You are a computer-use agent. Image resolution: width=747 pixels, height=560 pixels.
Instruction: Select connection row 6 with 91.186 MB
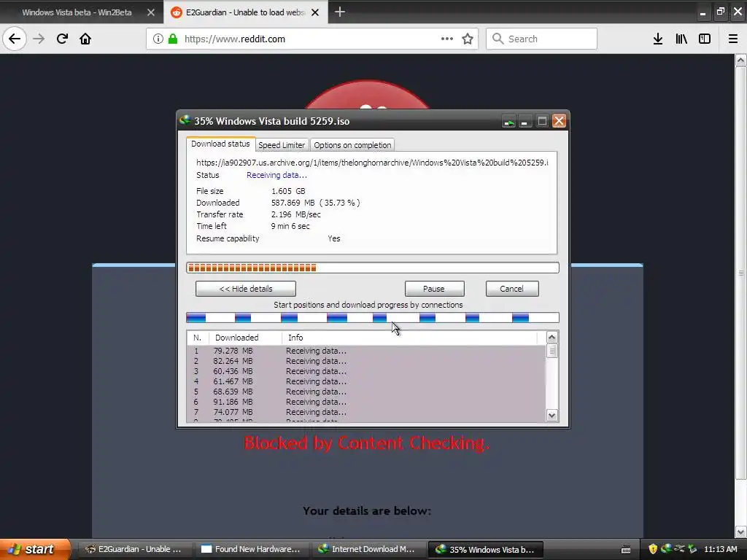tap(366, 402)
